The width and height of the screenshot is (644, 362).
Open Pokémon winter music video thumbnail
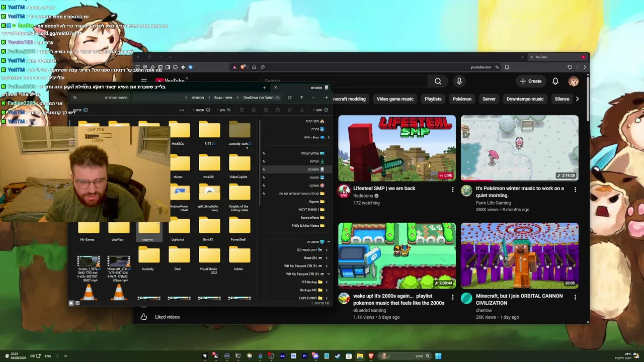point(520,148)
